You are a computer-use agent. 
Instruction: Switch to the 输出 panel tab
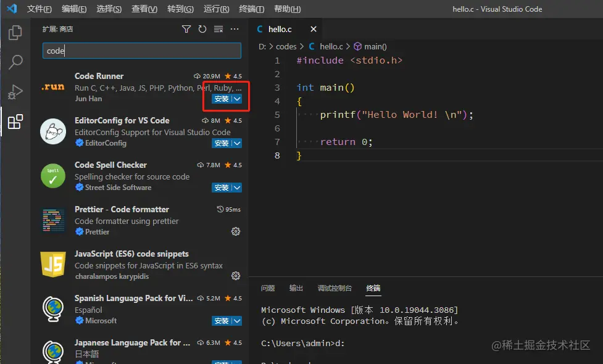(x=296, y=288)
